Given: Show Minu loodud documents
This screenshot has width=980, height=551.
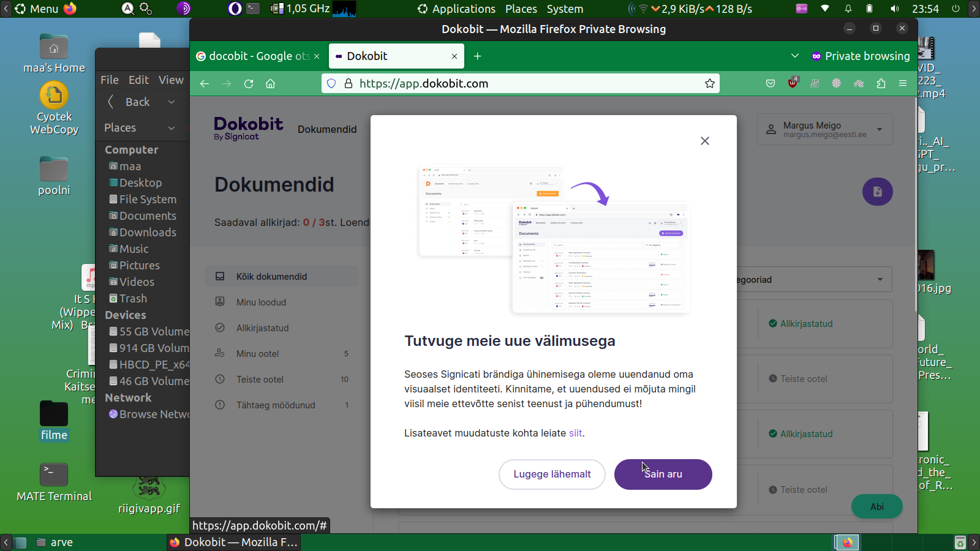Looking at the screenshot, I should [282, 302].
